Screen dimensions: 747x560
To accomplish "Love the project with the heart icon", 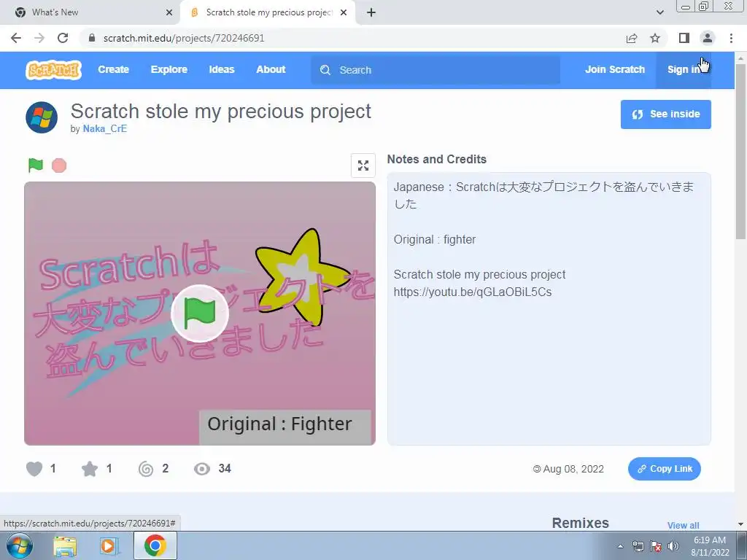I will click(x=34, y=469).
